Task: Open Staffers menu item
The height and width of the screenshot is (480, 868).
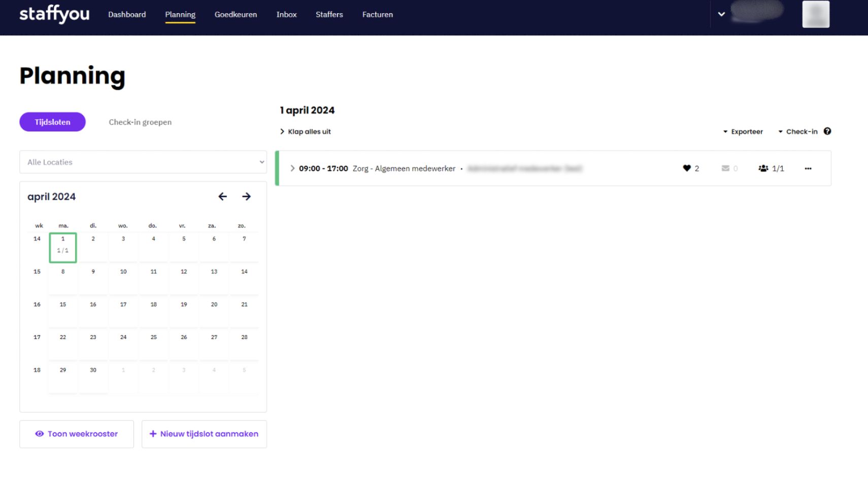Action: click(x=329, y=15)
